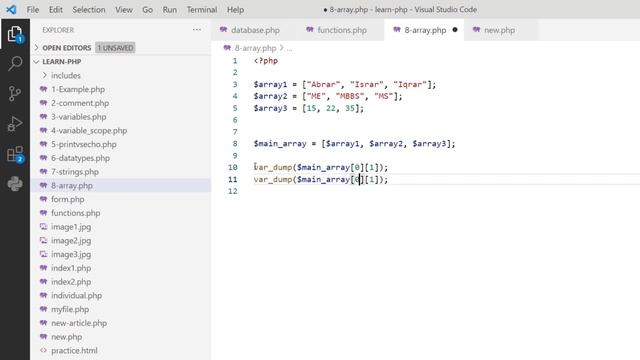The height and width of the screenshot is (360, 640).
Task: Open the breadcrumb ellipsis symbol dropdown
Action: point(289,48)
